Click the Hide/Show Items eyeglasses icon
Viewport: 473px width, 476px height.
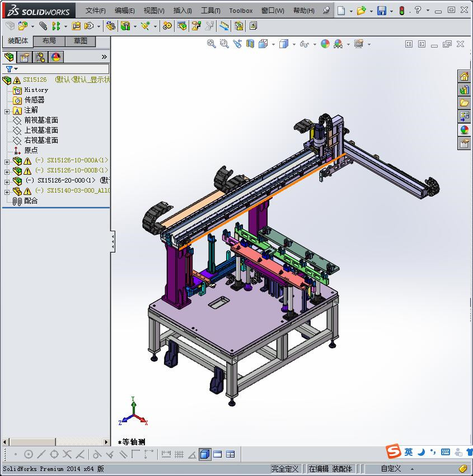pyautogui.click(x=304, y=44)
